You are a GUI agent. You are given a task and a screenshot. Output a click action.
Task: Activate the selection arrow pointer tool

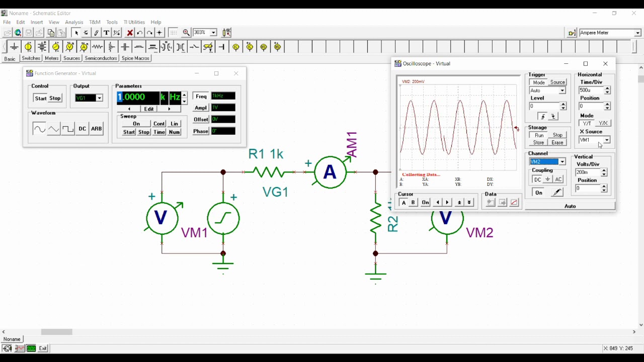point(76,33)
